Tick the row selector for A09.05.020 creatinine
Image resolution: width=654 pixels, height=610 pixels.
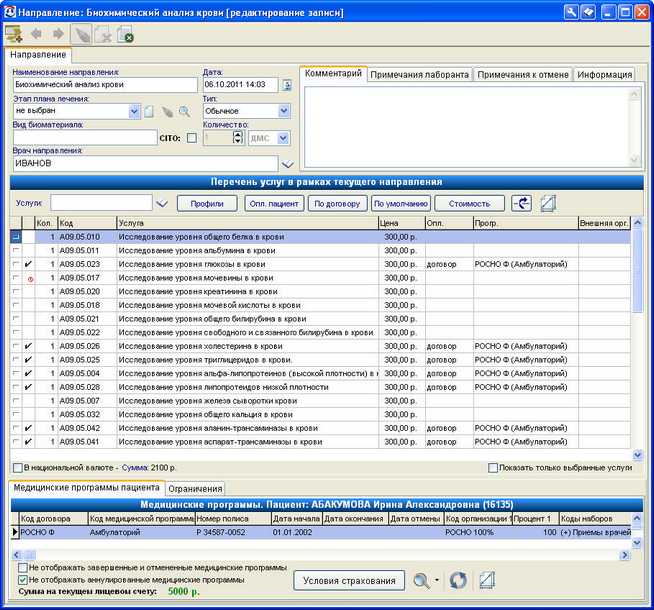16,291
